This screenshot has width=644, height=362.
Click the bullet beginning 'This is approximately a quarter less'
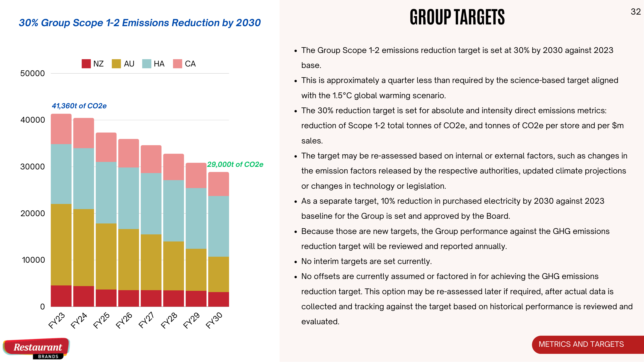(x=460, y=88)
